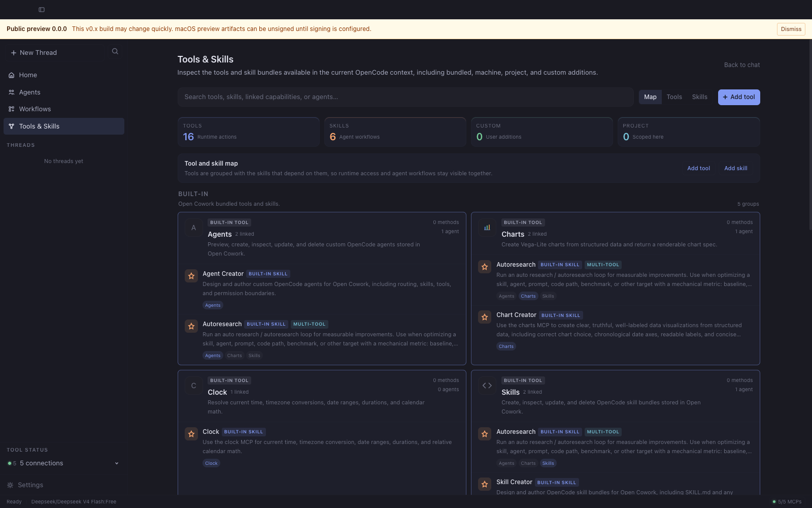812x508 pixels.
Task: Open Agents from the sidebar
Action: point(64,92)
